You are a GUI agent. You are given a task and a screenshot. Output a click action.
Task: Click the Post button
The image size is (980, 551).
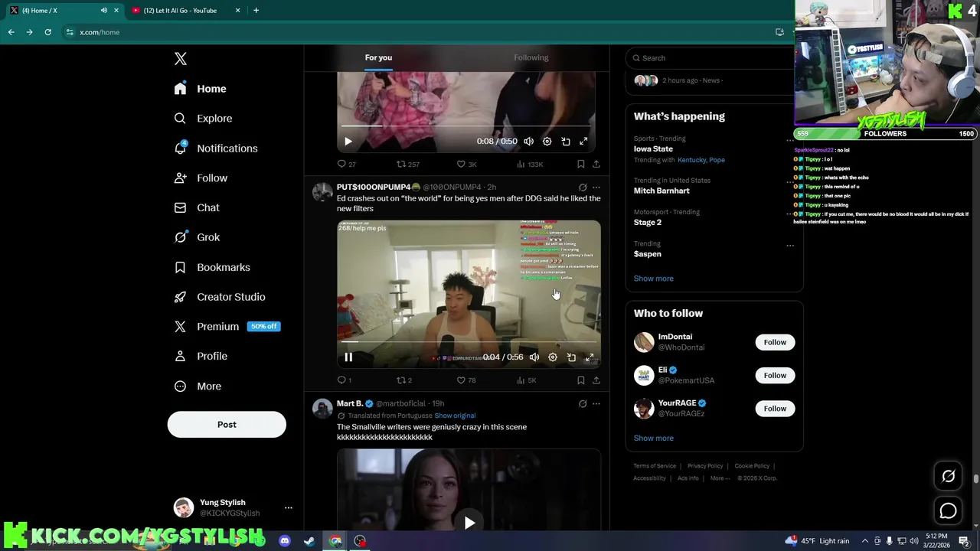click(x=227, y=425)
